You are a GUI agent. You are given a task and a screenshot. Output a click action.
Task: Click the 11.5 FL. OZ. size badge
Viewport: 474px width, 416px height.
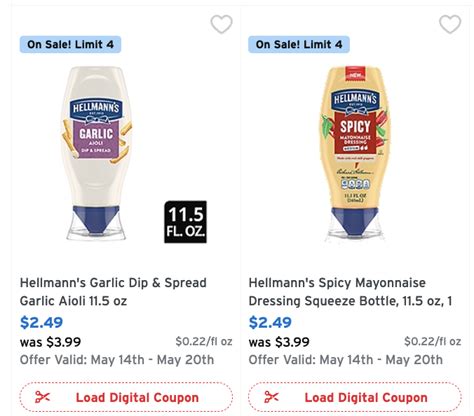(185, 222)
